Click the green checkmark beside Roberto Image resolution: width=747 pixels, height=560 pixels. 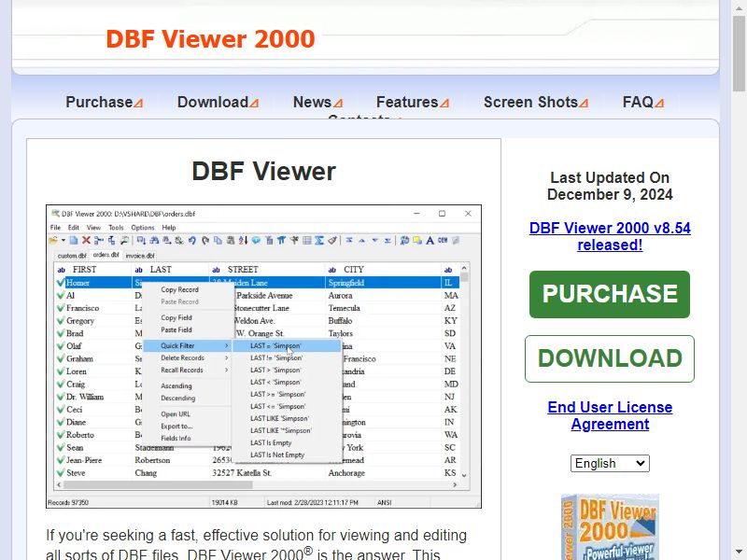pyautogui.click(x=61, y=435)
